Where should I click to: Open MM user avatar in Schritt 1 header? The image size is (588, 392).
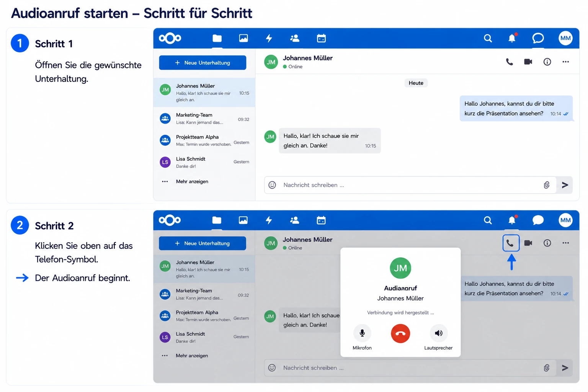coord(565,38)
